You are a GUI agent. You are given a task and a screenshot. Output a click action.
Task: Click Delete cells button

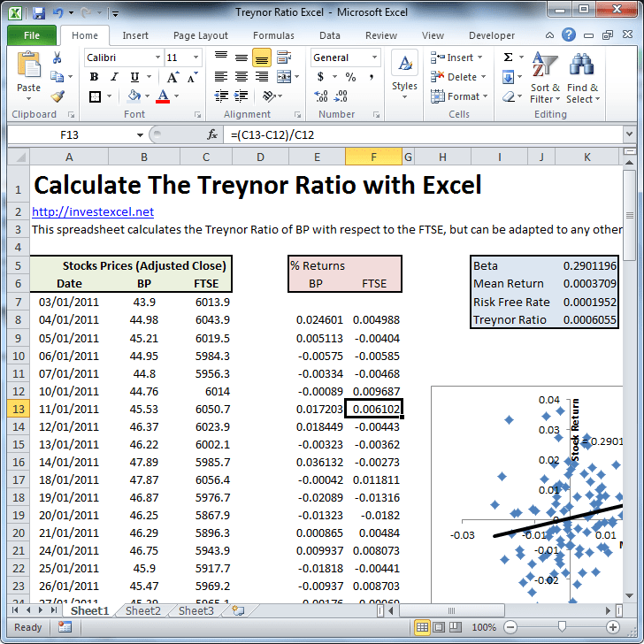point(458,77)
